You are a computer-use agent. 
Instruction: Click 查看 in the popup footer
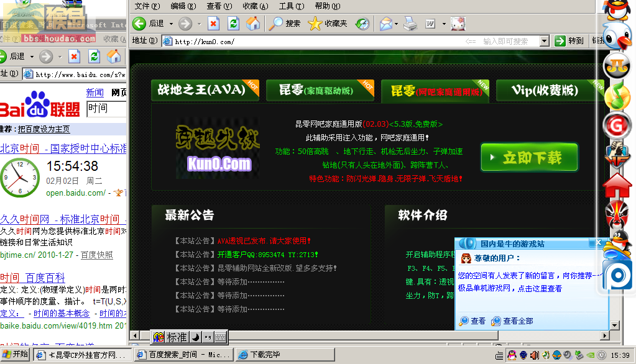pos(472,321)
